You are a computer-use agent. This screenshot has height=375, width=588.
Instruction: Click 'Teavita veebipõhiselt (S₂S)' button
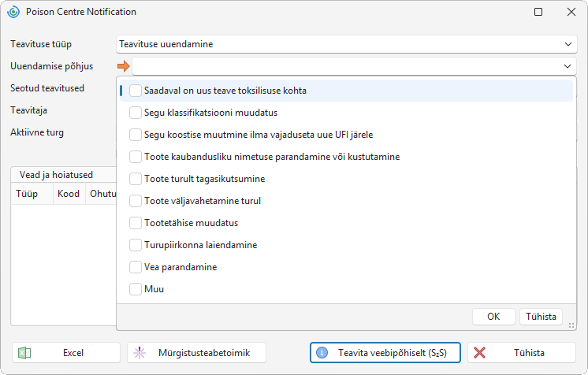coord(385,353)
